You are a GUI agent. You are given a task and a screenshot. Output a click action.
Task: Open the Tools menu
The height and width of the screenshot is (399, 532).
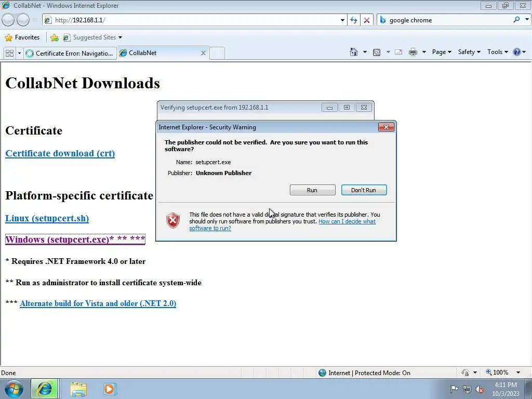[x=497, y=52]
